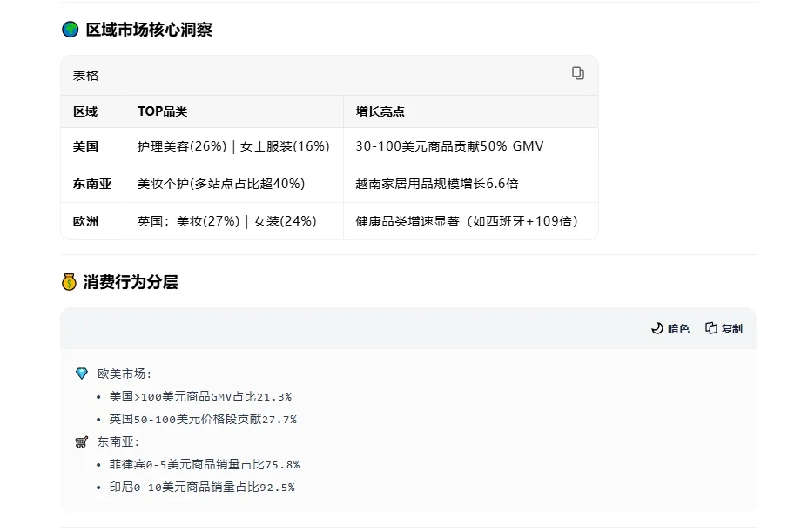Select the 美国 row in the table

(81, 147)
